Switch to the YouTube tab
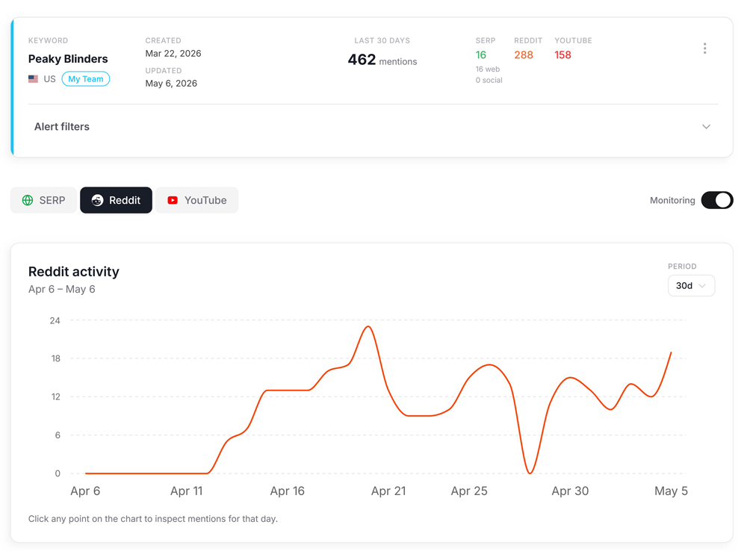The image size is (747, 560). point(196,200)
